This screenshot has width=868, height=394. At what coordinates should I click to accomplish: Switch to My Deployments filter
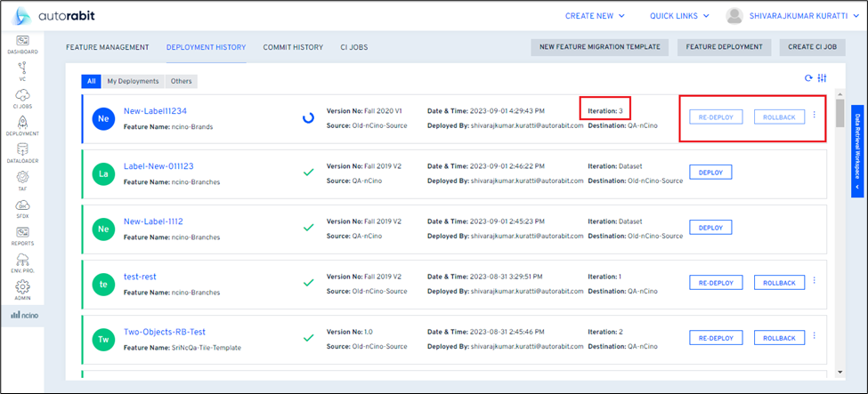133,81
